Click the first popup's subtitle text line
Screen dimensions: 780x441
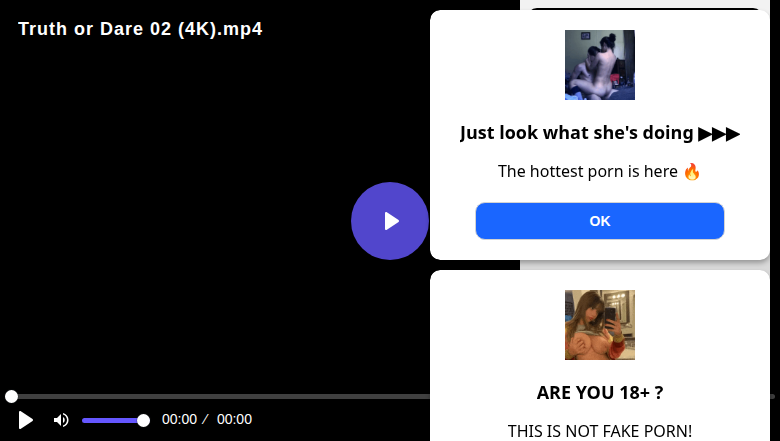point(599,172)
